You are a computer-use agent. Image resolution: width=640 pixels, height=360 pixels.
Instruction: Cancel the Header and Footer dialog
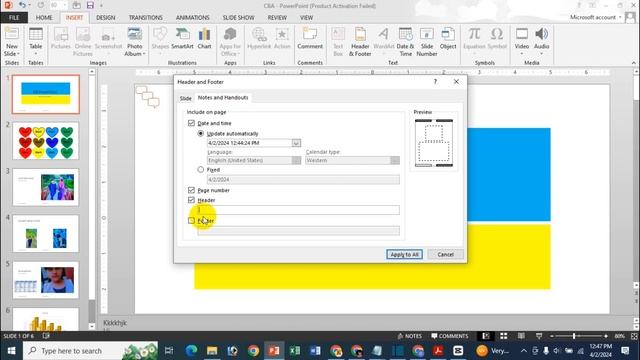click(445, 254)
